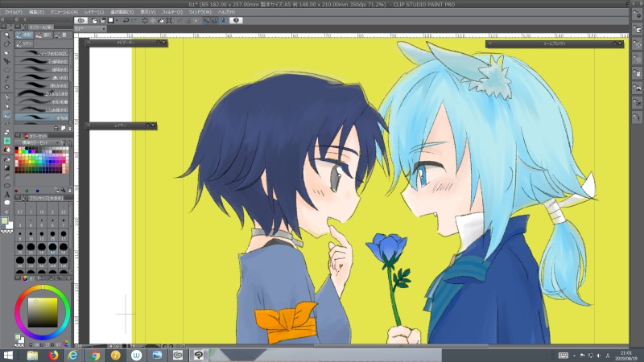Switch to 油彩 sub tool group tab
This screenshot has width=644, height=362.
click(x=43, y=35)
